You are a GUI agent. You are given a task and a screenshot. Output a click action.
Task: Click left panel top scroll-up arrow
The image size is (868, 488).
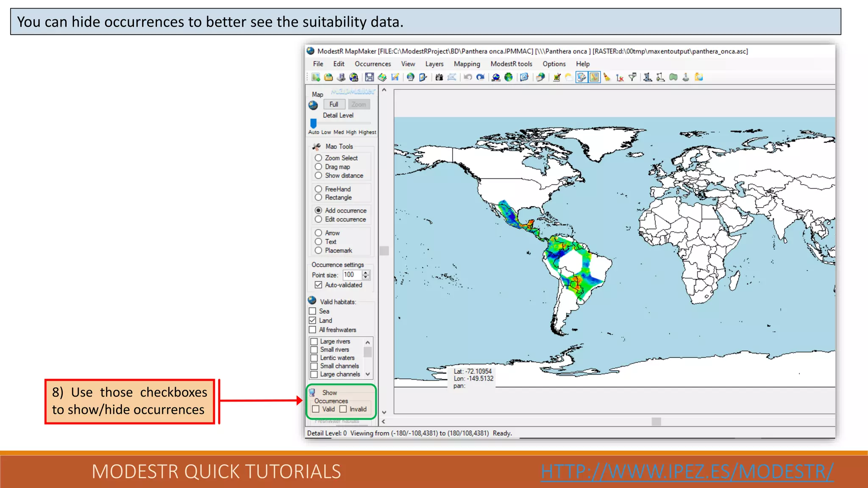tap(384, 90)
